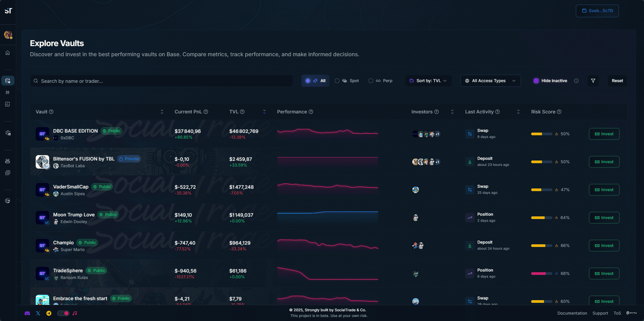
Task: Click the SocialTrade logo icon
Action: tap(8, 11)
